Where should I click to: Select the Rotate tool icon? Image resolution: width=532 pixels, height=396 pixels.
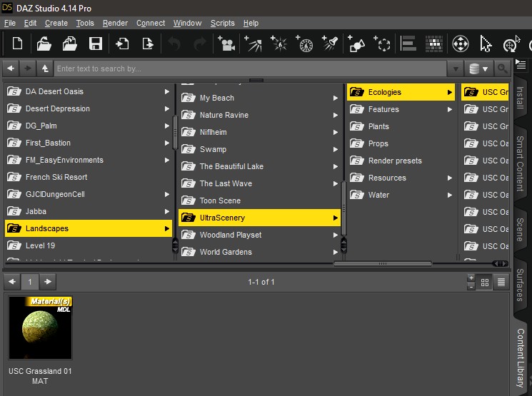click(x=511, y=45)
